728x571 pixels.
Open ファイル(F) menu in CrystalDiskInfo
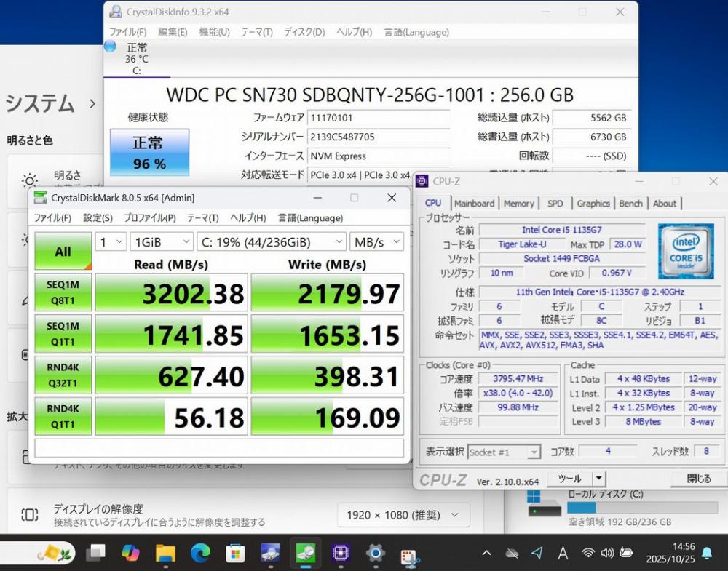tap(127, 32)
